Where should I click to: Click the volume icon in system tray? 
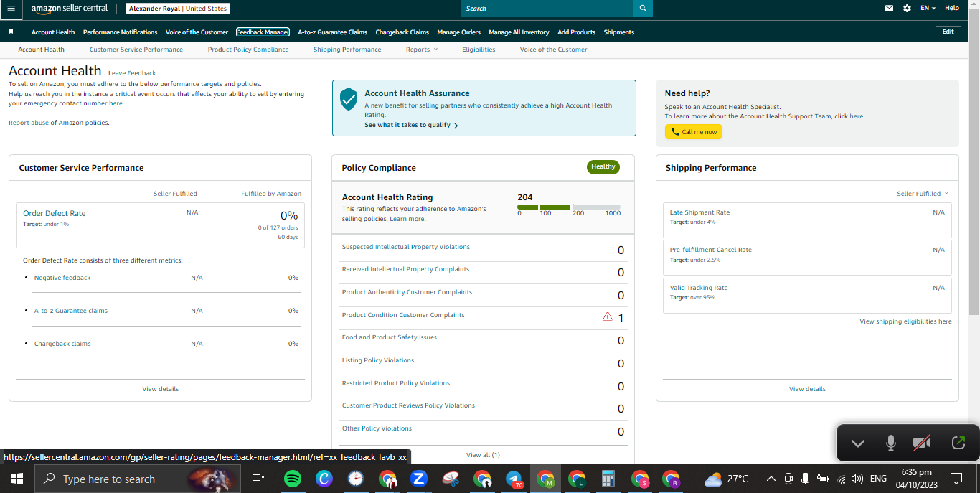[857, 479]
